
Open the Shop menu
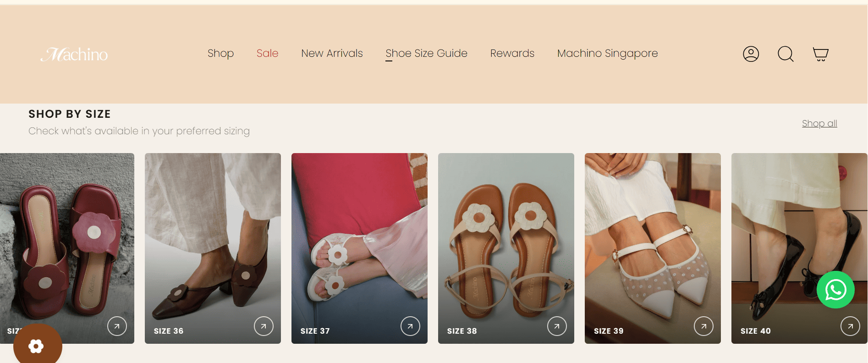point(220,53)
